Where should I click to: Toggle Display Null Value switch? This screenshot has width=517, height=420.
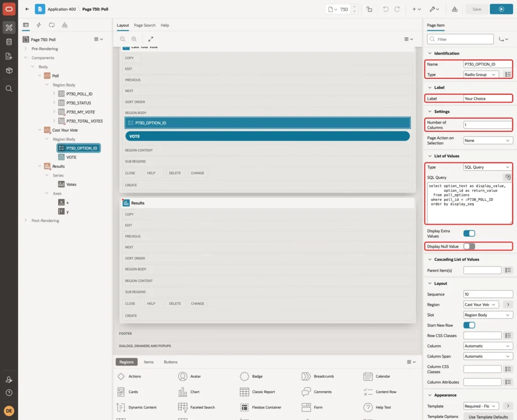(469, 246)
